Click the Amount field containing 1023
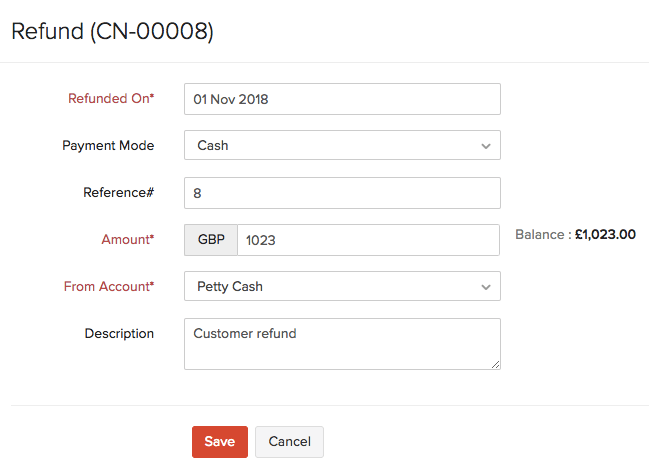This screenshot has width=649, height=470. pos(368,240)
